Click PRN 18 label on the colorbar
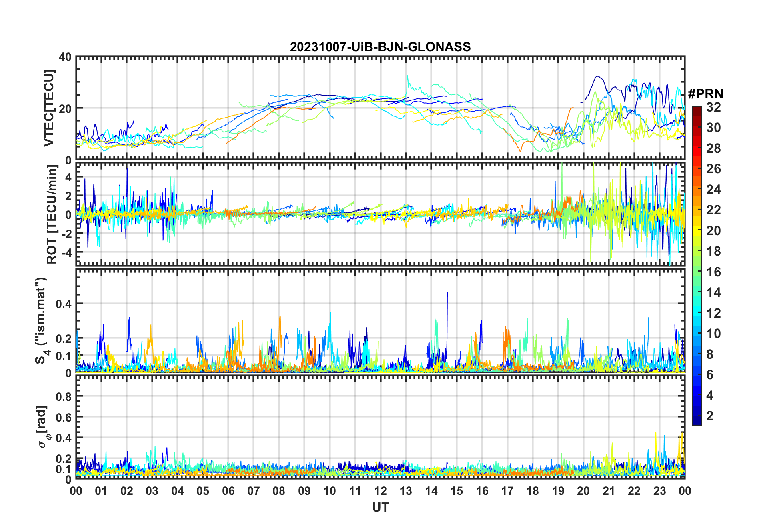Viewport: 761px width, 532px height. pyautogui.click(x=713, y=251)
